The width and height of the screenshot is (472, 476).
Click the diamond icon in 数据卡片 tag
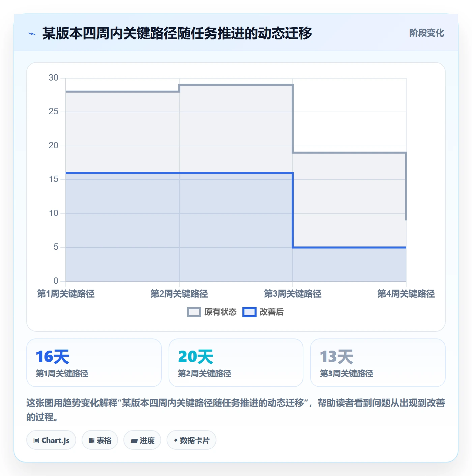pyautogui.click(x=176, y=440)
